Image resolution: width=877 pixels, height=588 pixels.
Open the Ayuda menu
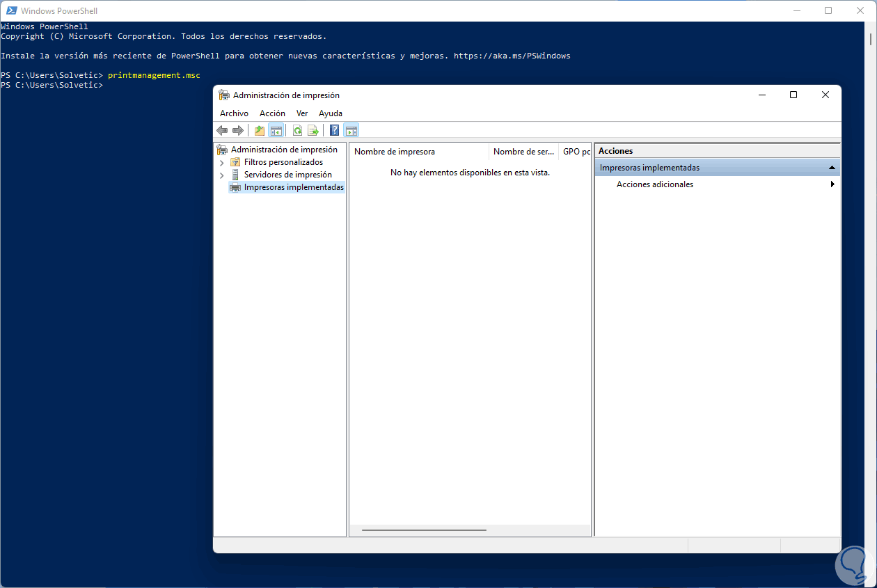[x=331, y=113]
